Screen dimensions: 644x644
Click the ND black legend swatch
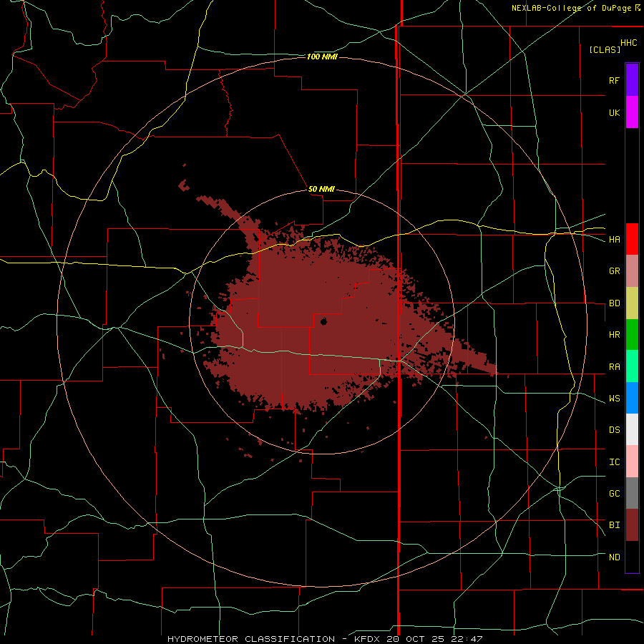click(x=632, y=557)
